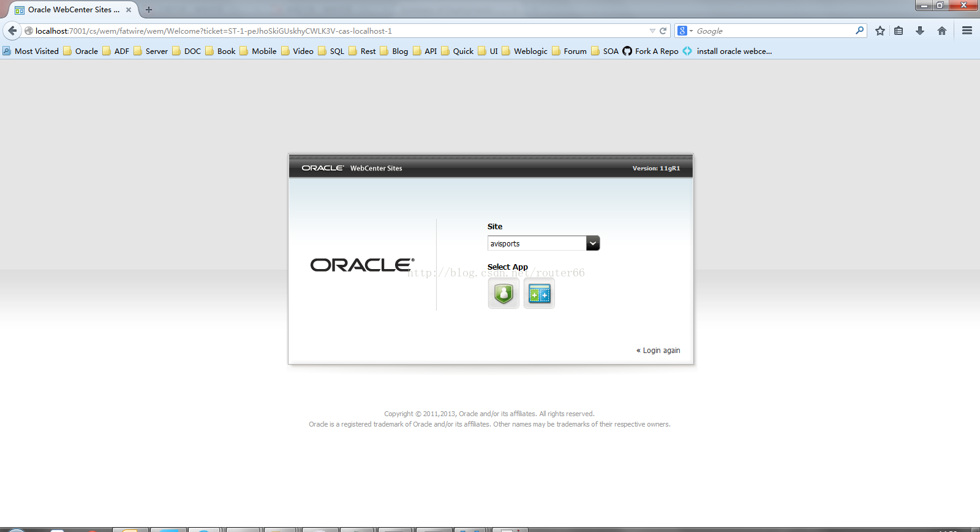Open Fork A Repo GitHub bookmark

click(x=650, y=51)
